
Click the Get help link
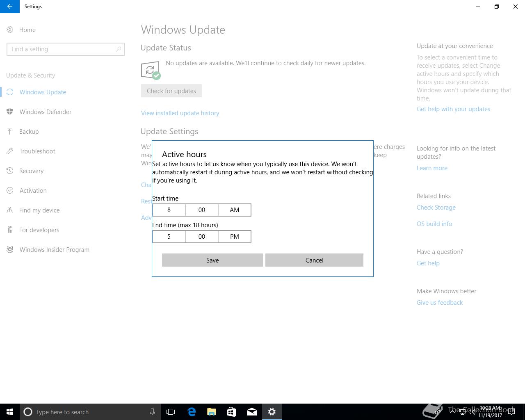coord(428,263)
